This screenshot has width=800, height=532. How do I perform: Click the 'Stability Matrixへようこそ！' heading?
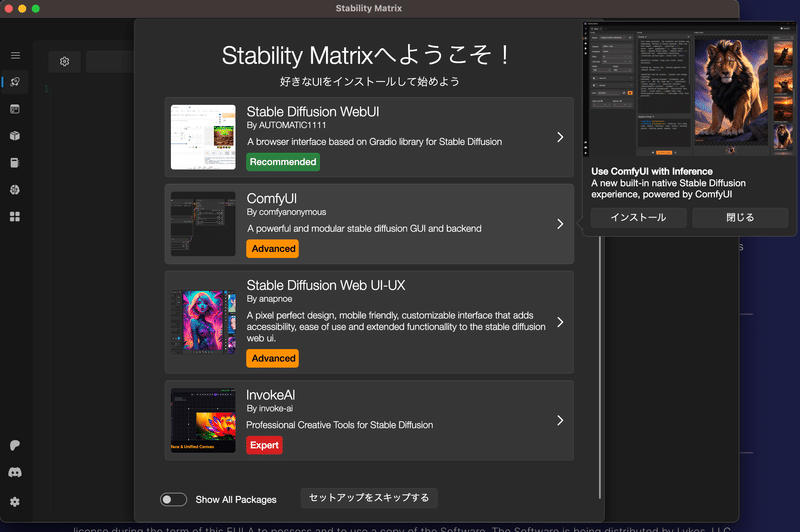366,56
